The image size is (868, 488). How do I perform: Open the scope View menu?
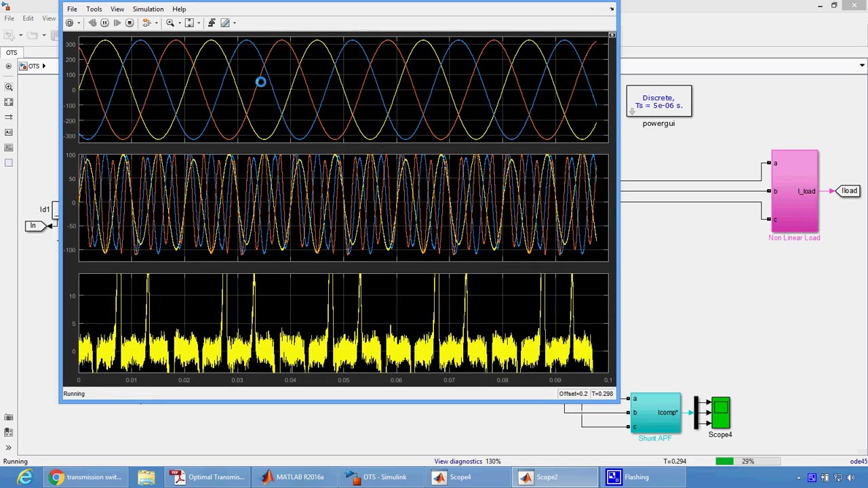[117, 9]
